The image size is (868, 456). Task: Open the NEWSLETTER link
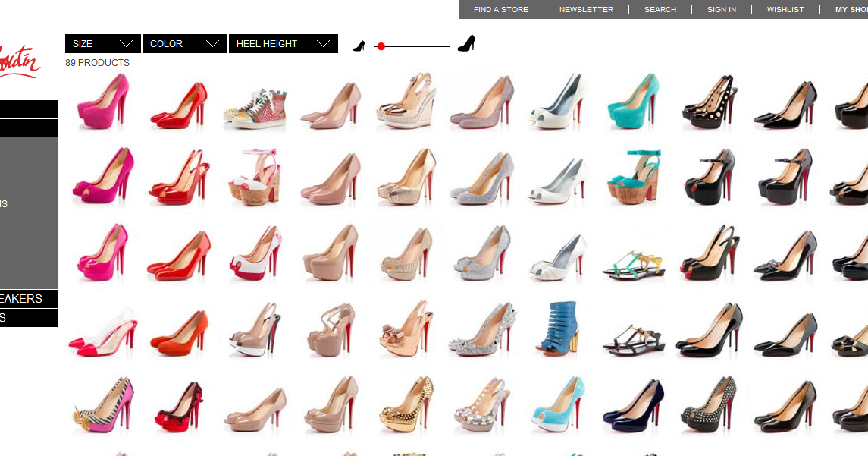coord(586,9)
